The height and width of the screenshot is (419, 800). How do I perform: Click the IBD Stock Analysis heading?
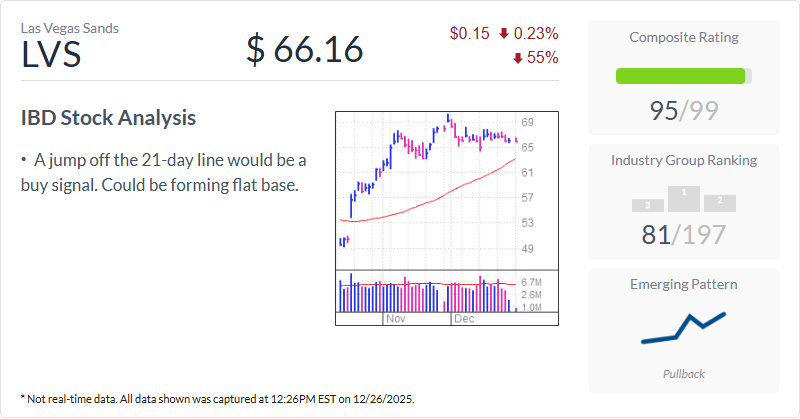tap(109, 118)
